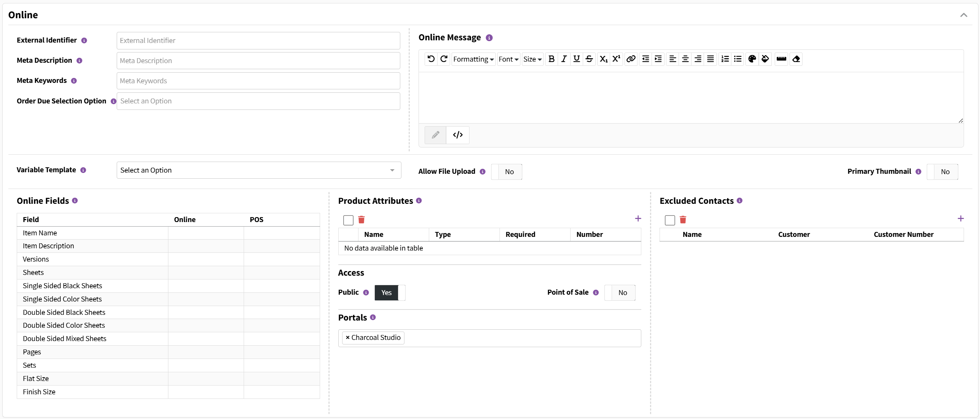Collapse the Online section chevron
Viewport: 980px width, 419px height.
963,15
